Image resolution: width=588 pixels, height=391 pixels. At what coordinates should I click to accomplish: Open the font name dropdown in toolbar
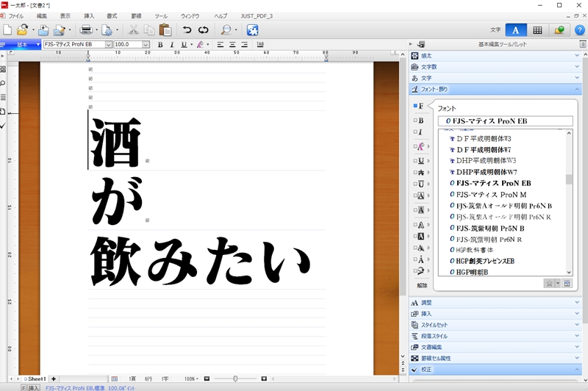pos(109,45)
